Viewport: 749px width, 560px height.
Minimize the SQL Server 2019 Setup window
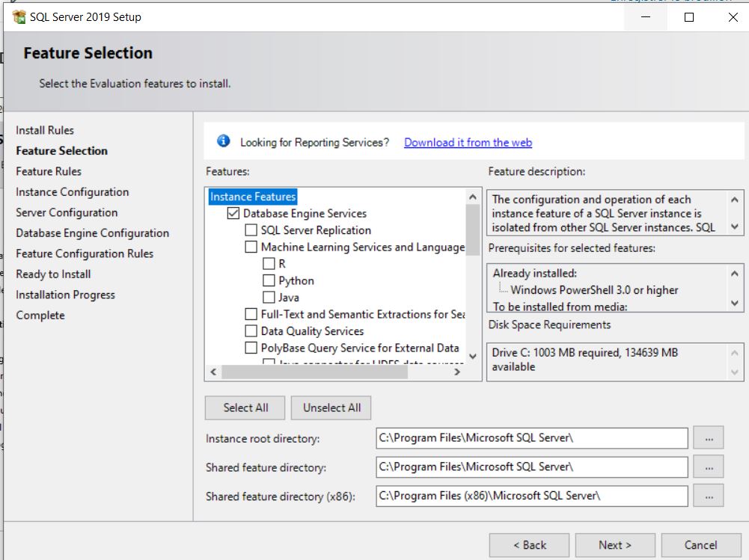pos(646,17)
